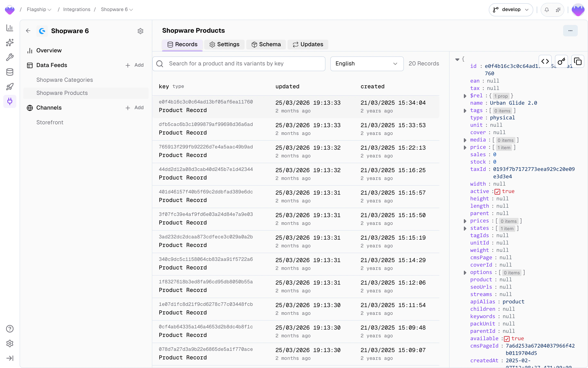
Task: Click the Shopware 6 logo icon
Action: (x=42, y=31)
